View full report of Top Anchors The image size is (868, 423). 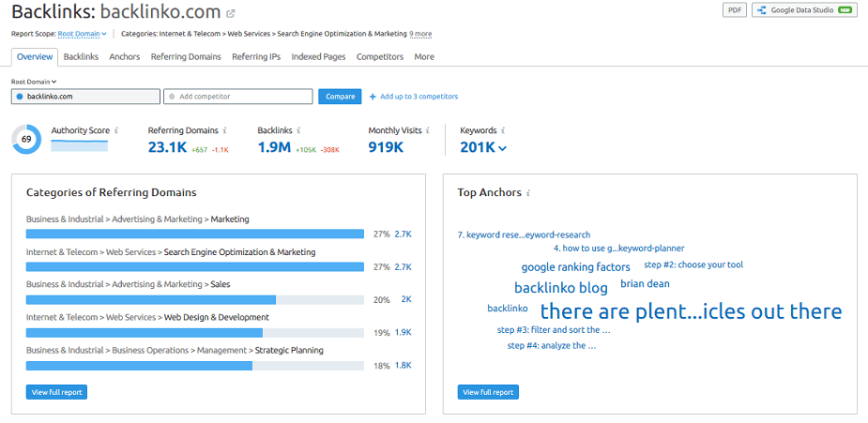click(488, 392)
